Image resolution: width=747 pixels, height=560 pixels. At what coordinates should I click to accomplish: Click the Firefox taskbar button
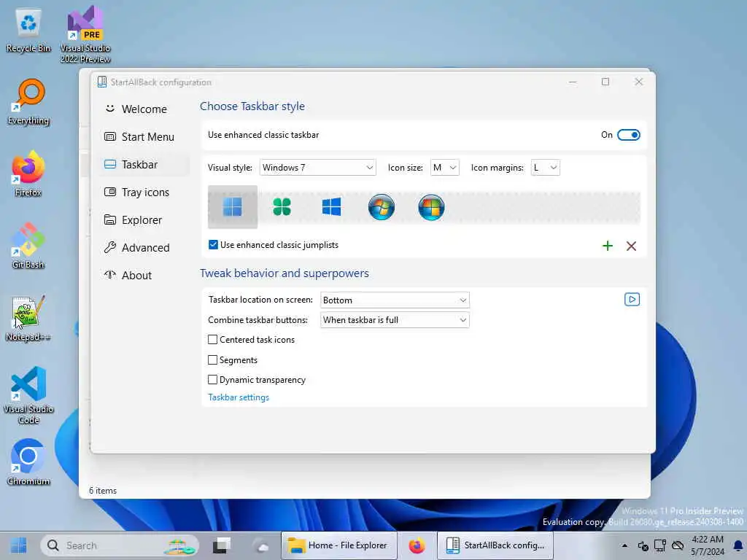tap(417, 545)
